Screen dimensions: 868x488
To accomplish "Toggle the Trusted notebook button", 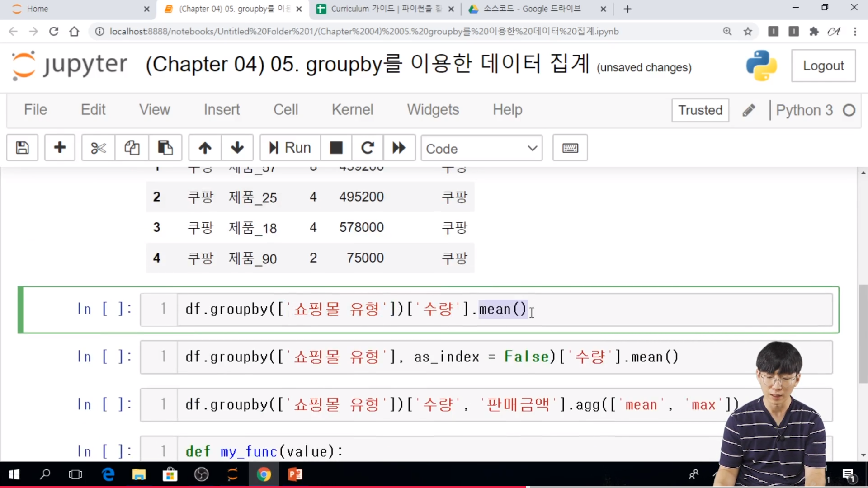I will tap(700, 110).
